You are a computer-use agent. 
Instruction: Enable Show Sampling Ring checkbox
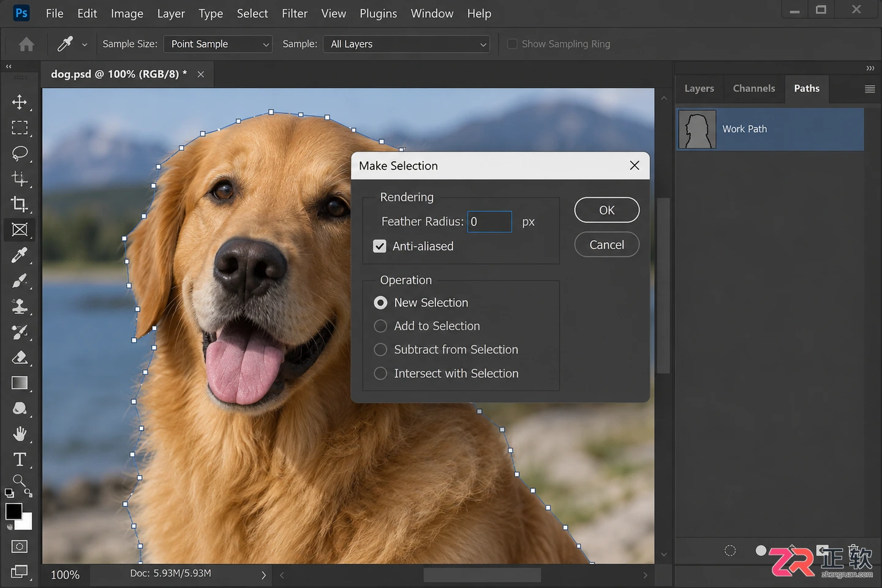(x=513, y=44)
